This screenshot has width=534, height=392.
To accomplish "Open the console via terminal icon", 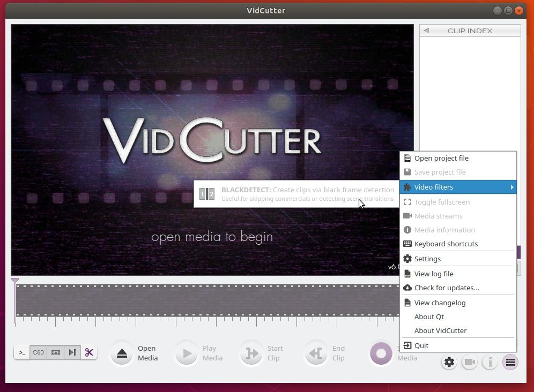I will coord(21,352).
